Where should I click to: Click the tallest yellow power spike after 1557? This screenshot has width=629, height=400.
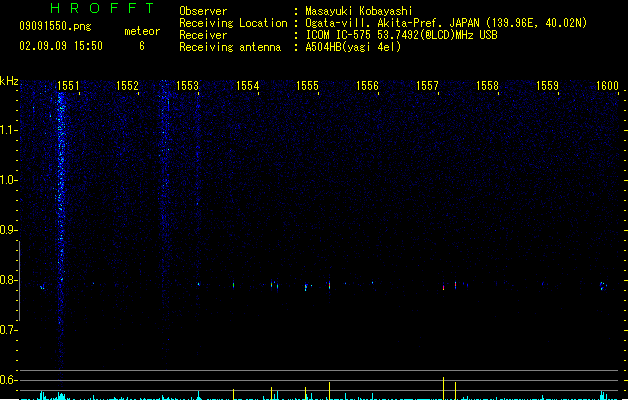pyautogui.click(x=443, y=388)
